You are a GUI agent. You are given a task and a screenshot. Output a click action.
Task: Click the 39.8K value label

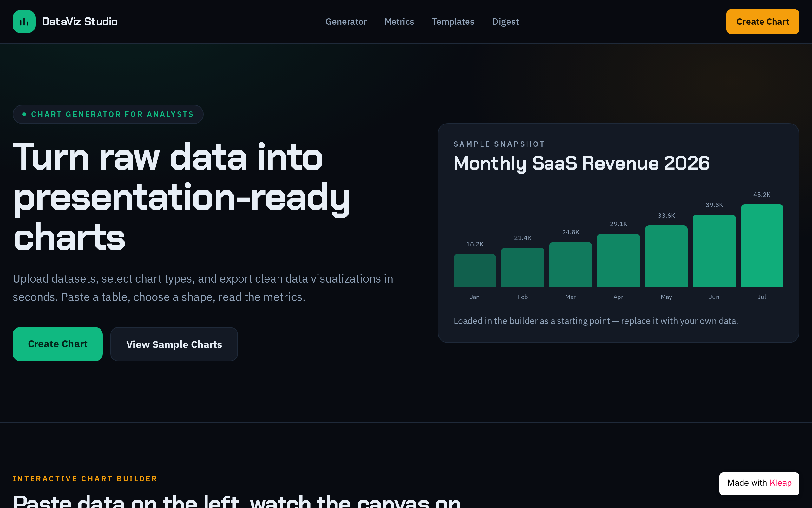tap(714, 204)
